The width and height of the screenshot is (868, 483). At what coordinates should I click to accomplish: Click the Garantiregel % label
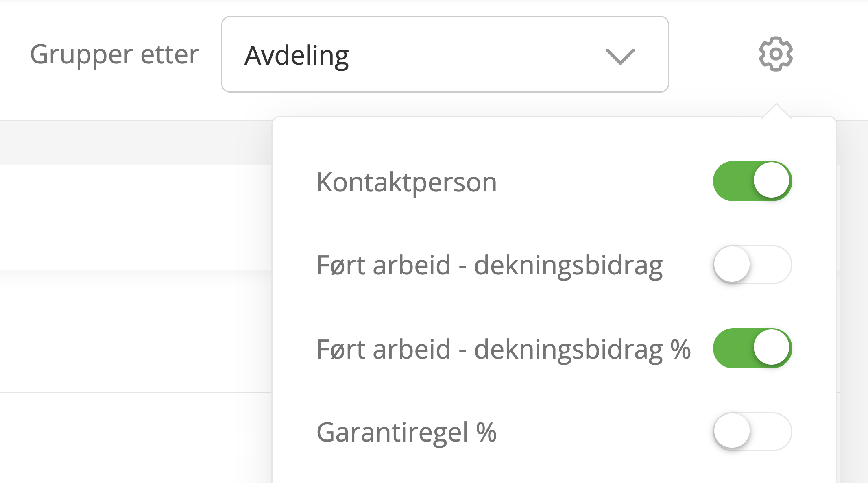[x=407, y=432]
